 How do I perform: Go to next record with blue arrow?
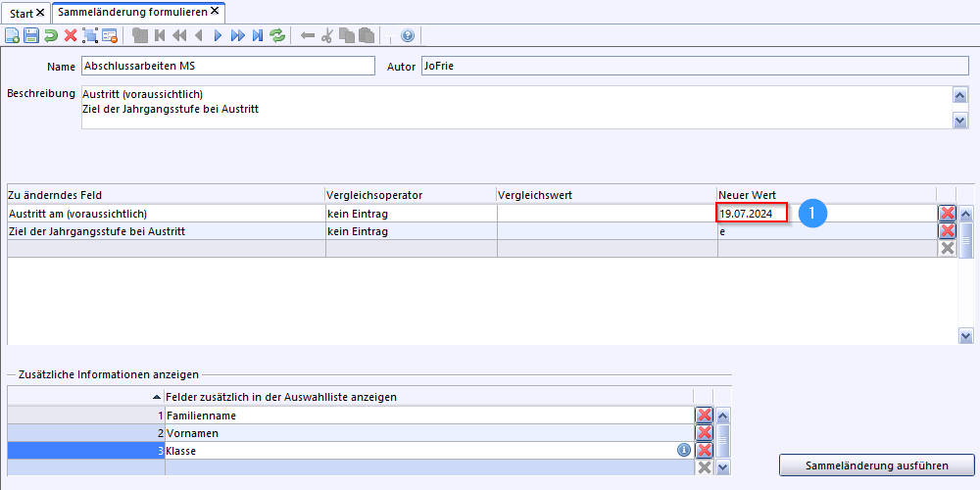pyautogui.click(x=218, y=35)
